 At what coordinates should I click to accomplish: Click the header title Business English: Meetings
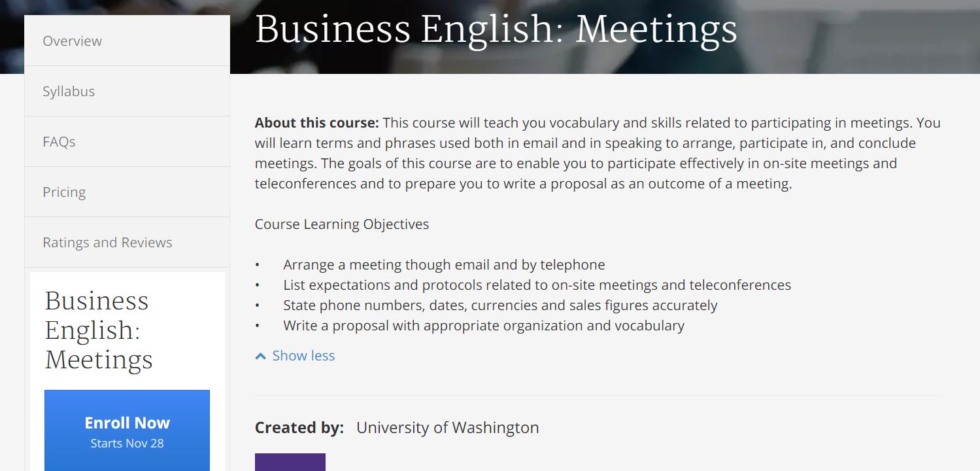[496, 29]
